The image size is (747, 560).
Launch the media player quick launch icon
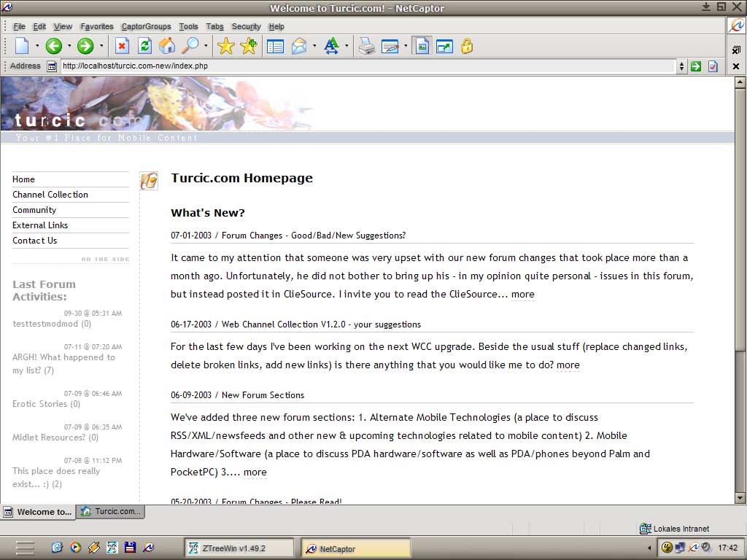point(75,548)
